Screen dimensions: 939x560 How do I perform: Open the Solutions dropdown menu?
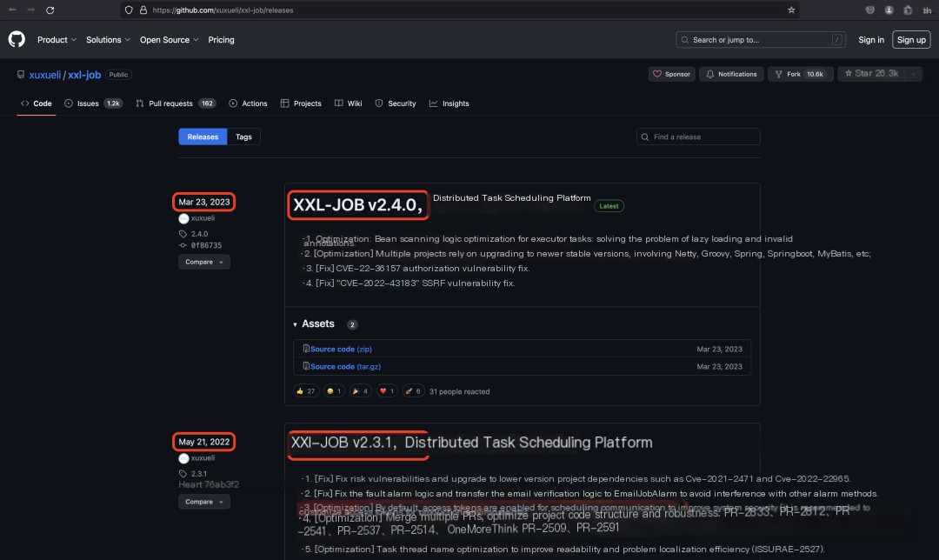tap(108, 39)
